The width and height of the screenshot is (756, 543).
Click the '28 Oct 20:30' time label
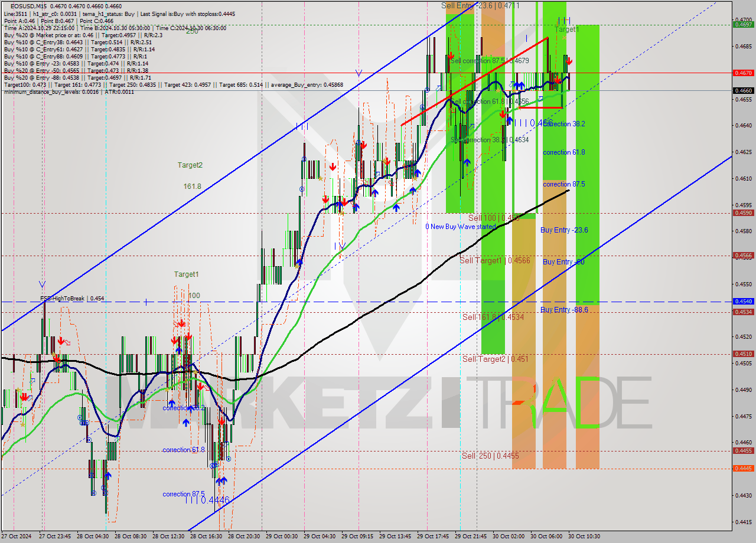tap(244, 537)
